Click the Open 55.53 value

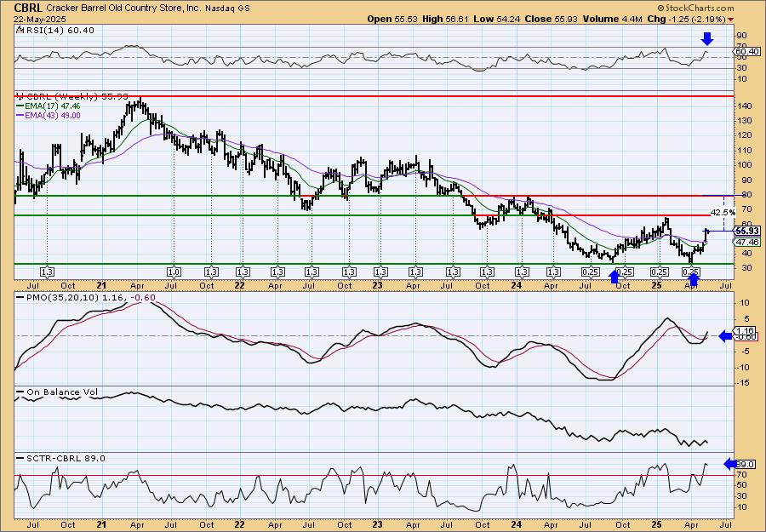[x=391, y=19]
